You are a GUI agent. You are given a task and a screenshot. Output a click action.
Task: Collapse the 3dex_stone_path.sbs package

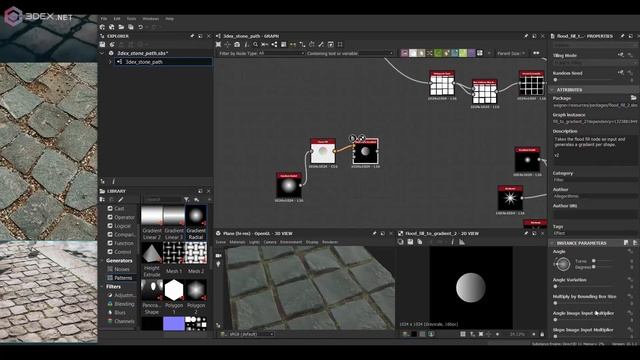(102, 53)
